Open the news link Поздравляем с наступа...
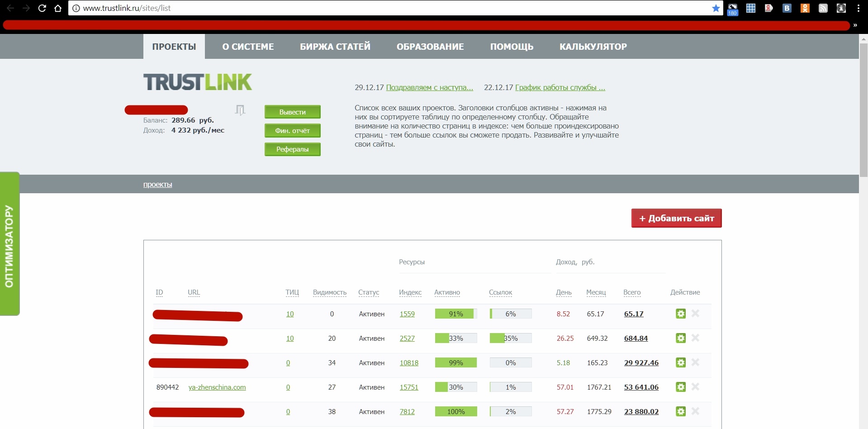 (x=429, y=87)
